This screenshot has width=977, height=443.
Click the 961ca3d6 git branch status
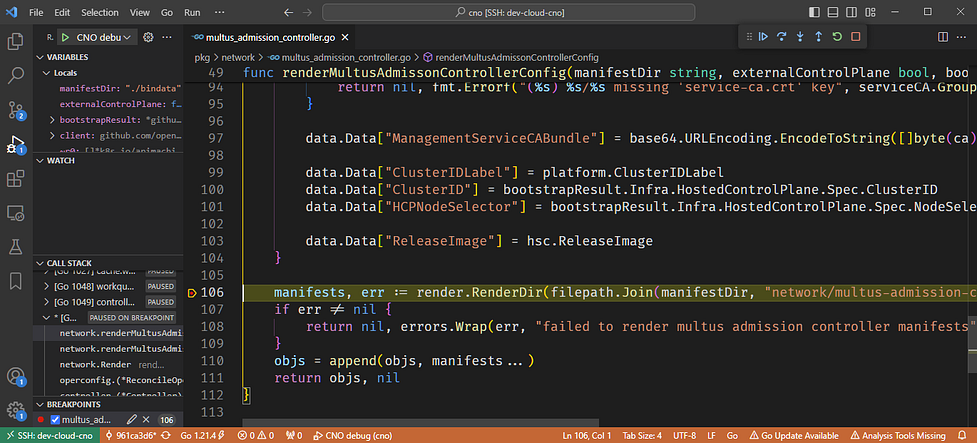tap(130, 436)
